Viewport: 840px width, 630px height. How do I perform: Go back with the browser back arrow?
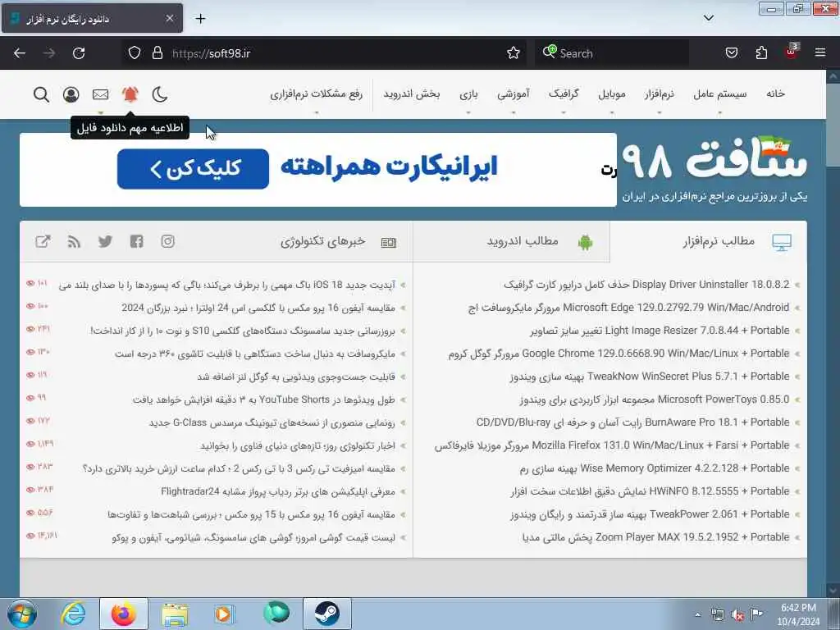20,53
